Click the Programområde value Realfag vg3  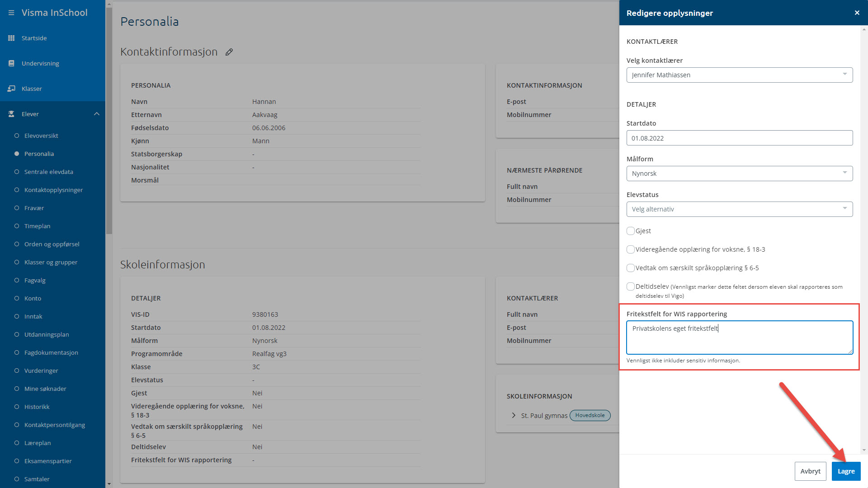pyautogui.click(x=269, y=354)
